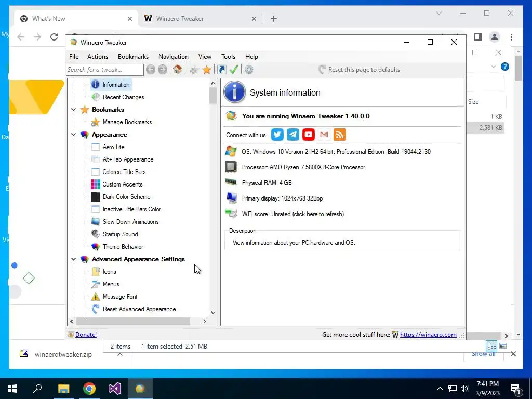This screenshot has height=399, width=532.
Task: Click Chrome tab search dropdown arrow
Action: 438,13
